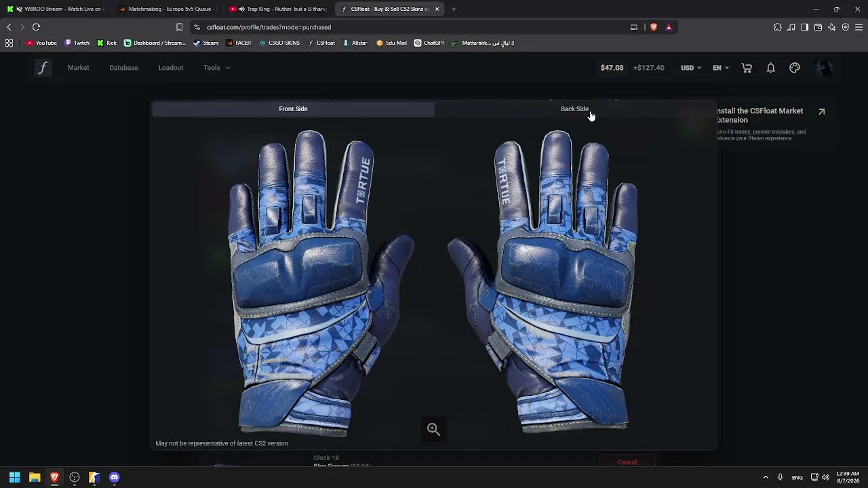Open the CSGO-SKINS bookmark

pos(279,43)
